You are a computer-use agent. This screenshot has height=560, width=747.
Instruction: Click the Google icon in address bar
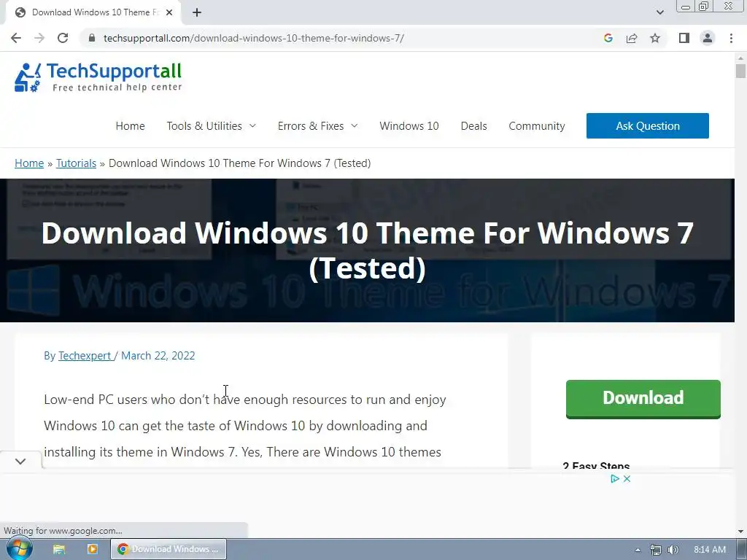608,38
